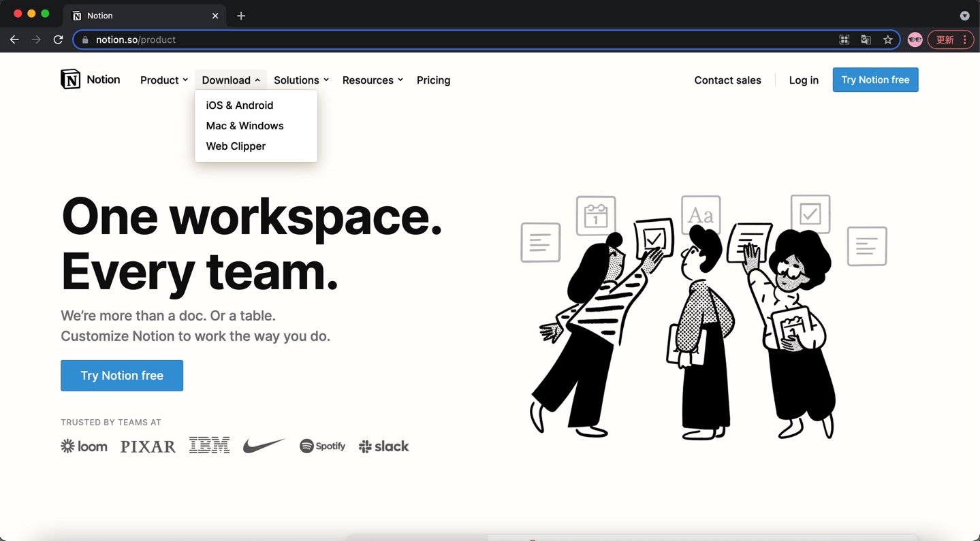Screen dimensions: 980x541
Task: Click "We're more than a doc. Or a table."
Action: click(168, 316)
